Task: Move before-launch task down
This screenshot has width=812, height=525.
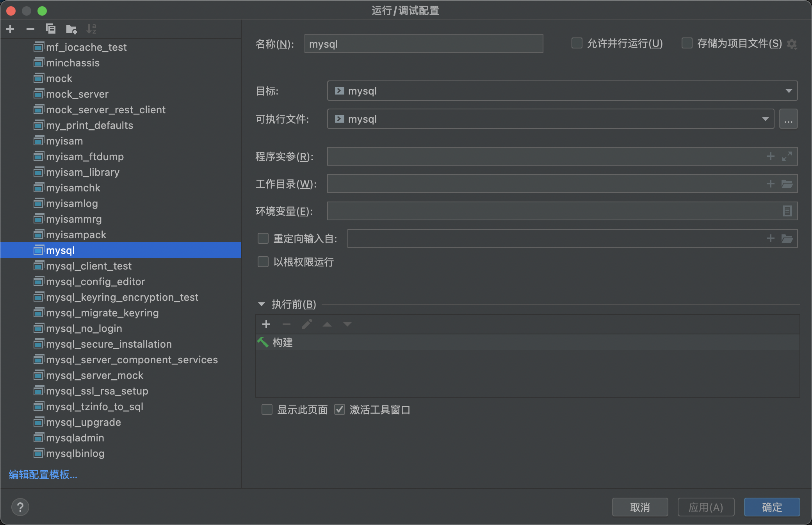Action: pyautogui.click(x=347, y=324)
